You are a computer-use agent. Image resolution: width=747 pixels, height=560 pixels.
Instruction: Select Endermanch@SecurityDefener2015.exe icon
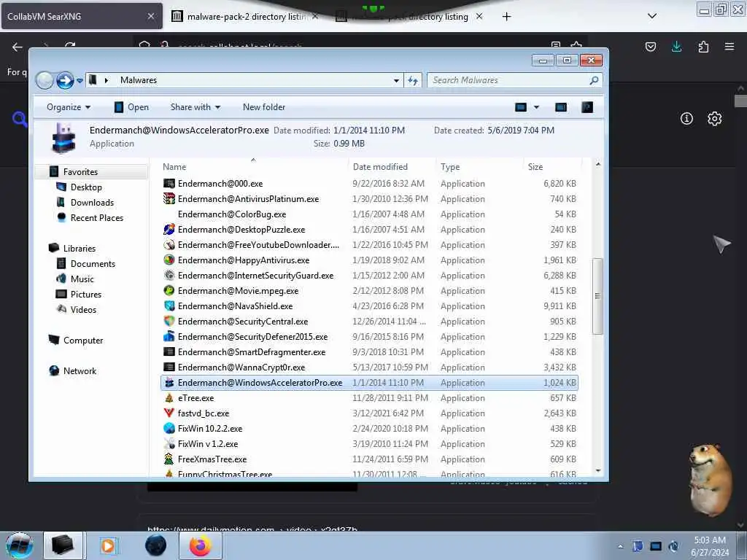pos(169,336)
